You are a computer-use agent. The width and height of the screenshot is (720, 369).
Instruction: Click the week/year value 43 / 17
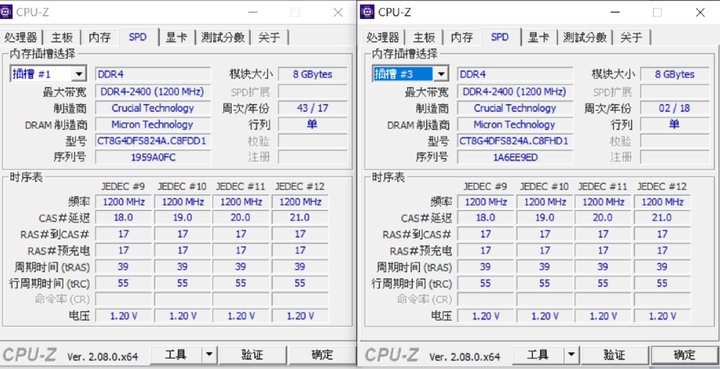(x=312, y=108)
